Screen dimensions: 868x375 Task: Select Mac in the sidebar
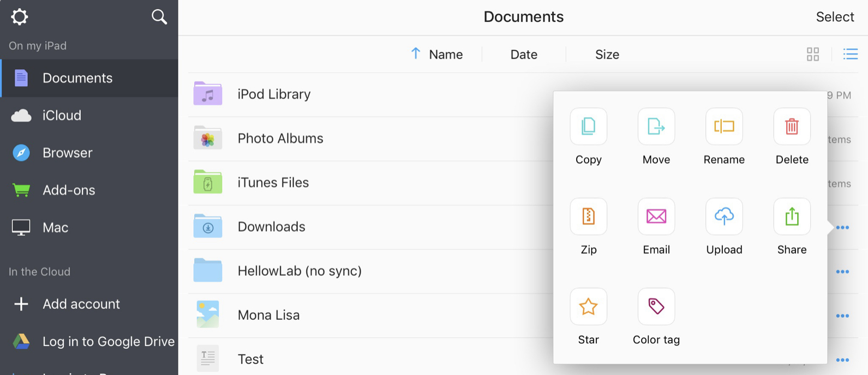pos(89,228)
